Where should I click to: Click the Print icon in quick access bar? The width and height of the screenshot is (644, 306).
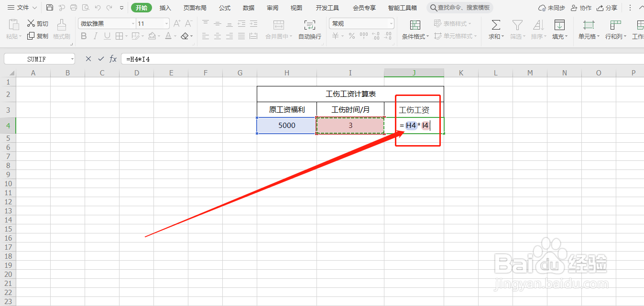[x=74, y=8]
